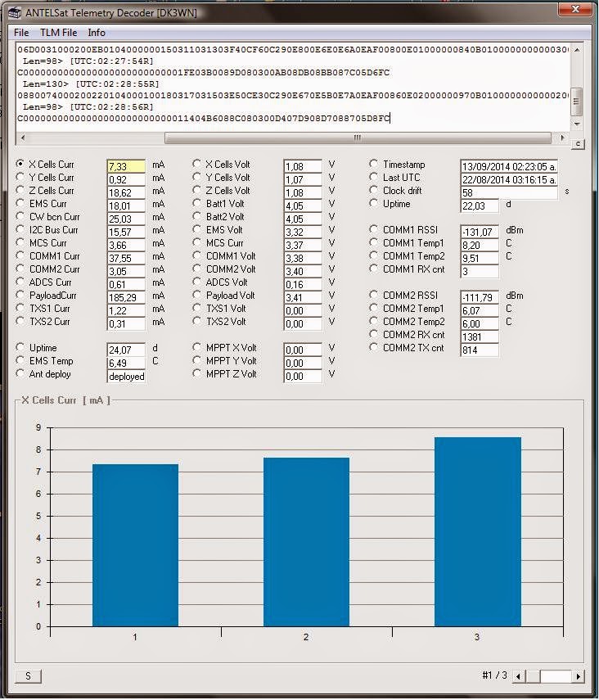This screenshot has height=700, width=599.
Task: Click the horizontal scroll right arrow in log
Action: click(562, 138)
